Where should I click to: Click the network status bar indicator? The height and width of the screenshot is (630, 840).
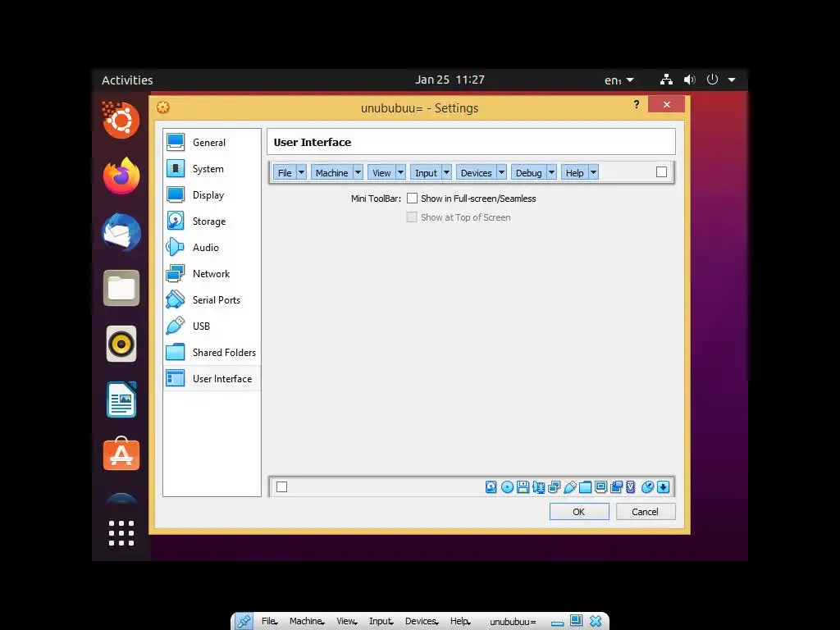point(554,487)
